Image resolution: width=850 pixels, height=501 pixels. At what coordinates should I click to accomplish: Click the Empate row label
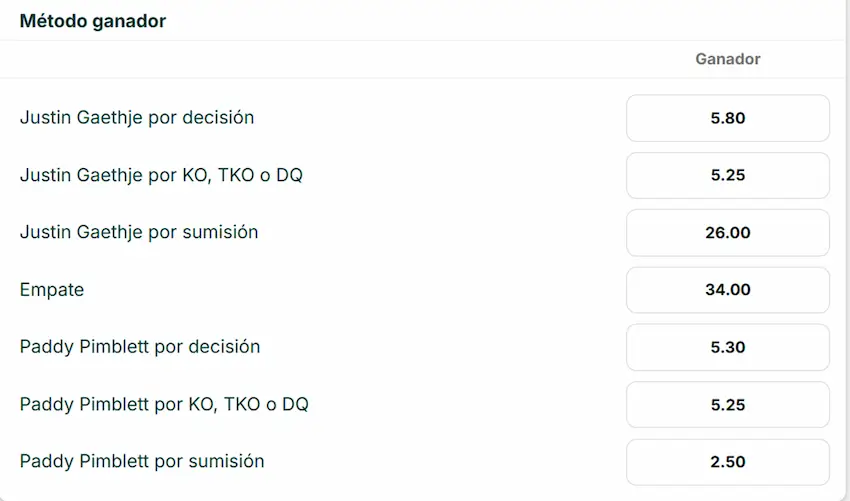52,290
